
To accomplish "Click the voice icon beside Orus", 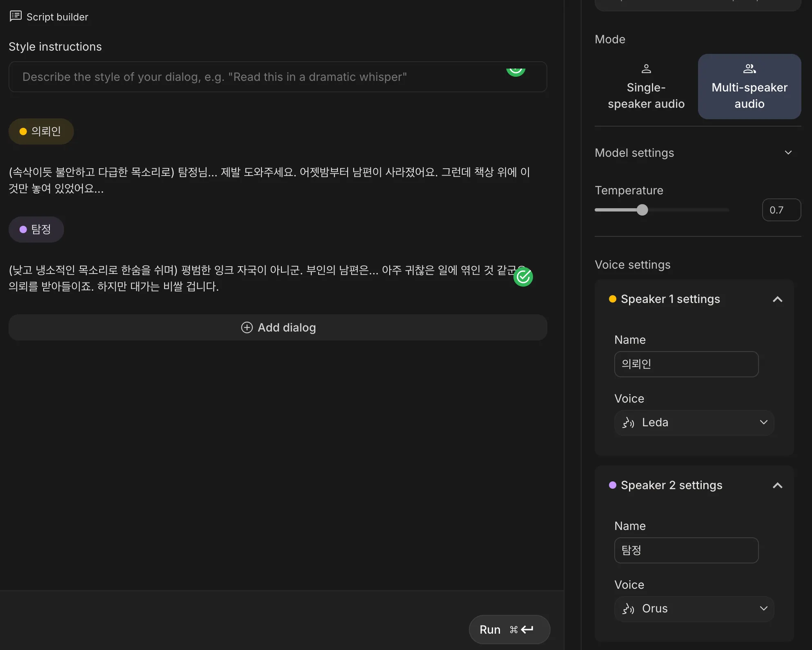I will pos(628,609).
